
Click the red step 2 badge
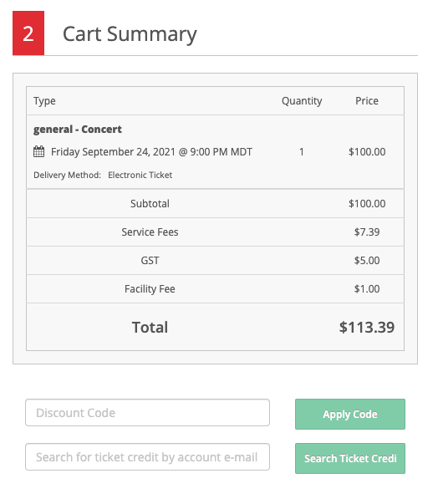(28, 33)
